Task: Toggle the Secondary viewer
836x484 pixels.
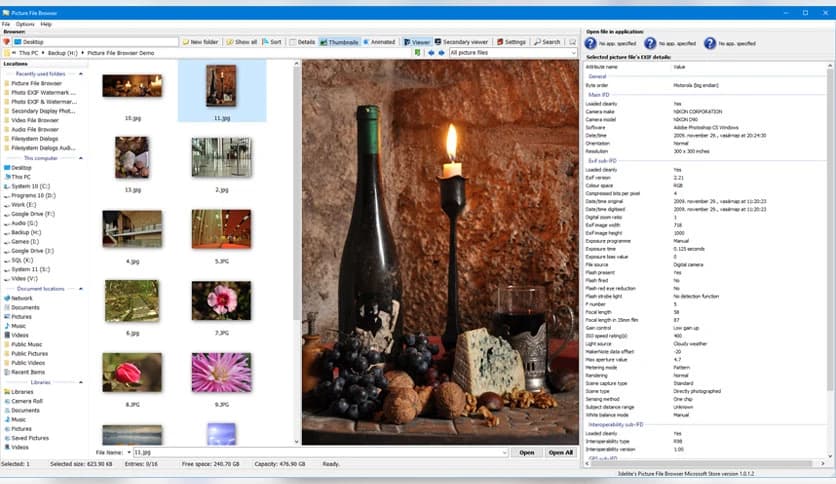Action: 461,42
